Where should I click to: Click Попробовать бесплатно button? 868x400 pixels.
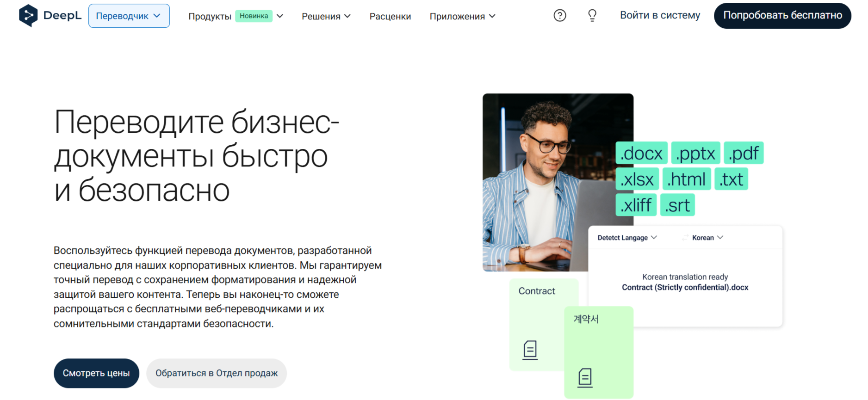(x=782, y=16)
